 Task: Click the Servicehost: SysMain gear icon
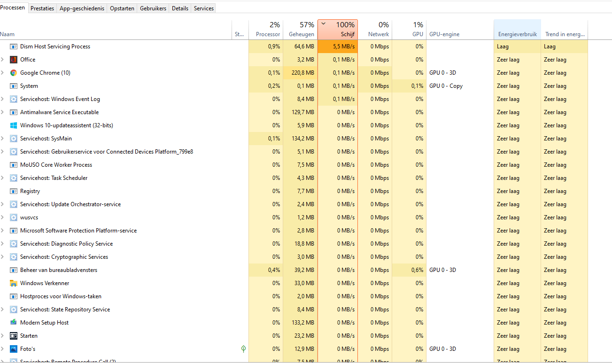tap(14, 139)
